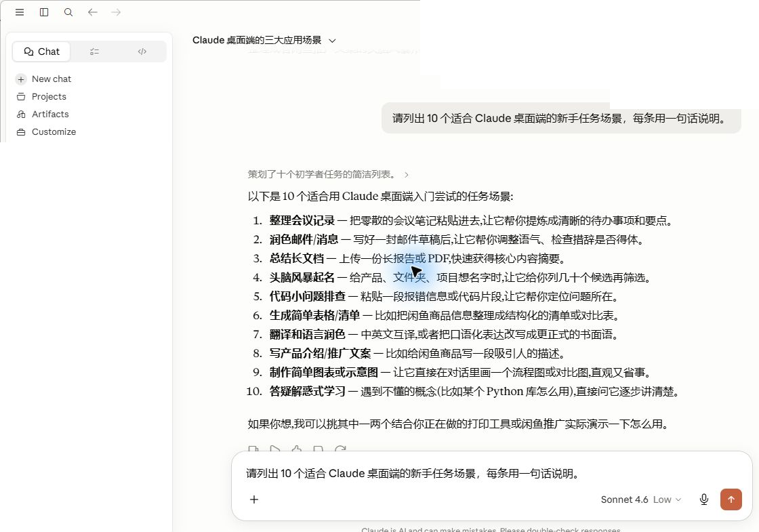Go back with the left arrow
This screenshot has height=532, width=759.
(92, 12)
